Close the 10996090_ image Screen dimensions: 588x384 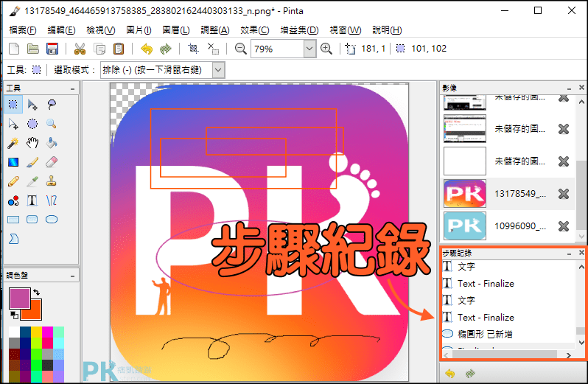click(563, 226)
